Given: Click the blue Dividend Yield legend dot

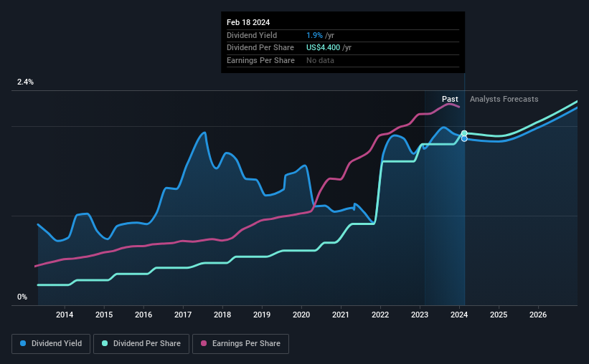Looking at the screenshot, I should pos(23,343).
